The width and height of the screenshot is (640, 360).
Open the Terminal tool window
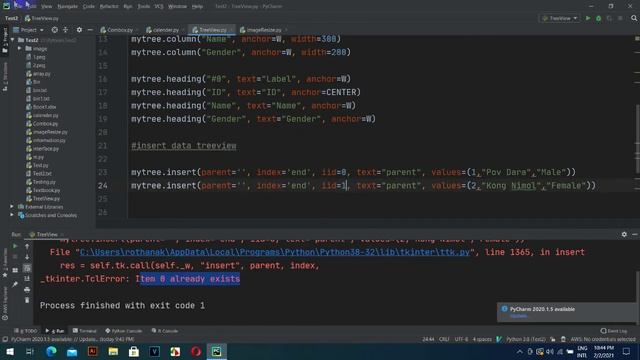[x=85, y=331]
